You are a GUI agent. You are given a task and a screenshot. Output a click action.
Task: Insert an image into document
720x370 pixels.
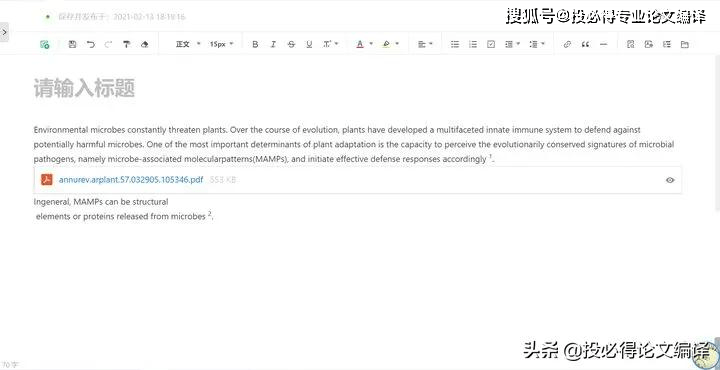click(x=648, y=45)
